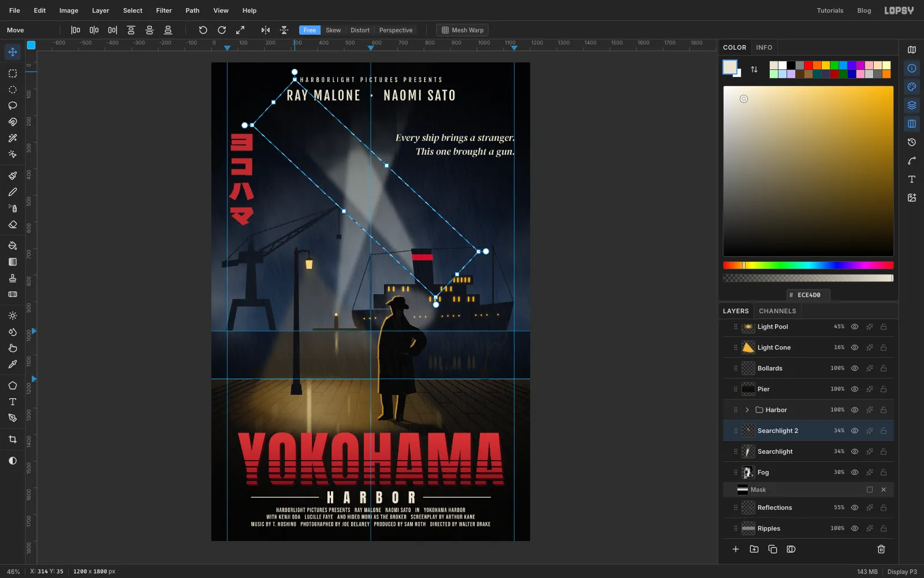Screen dimensions: 924x578
Task: Select the Move tool
Action: pos(13,52)
